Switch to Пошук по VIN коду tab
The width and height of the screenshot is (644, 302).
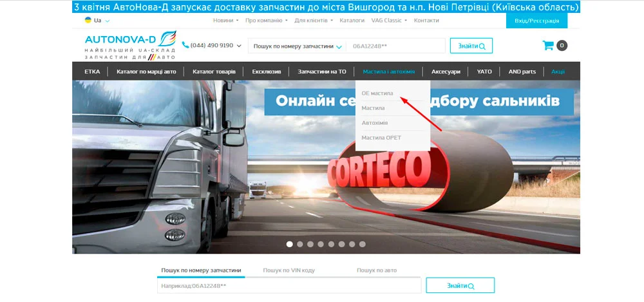pos(289,270)
